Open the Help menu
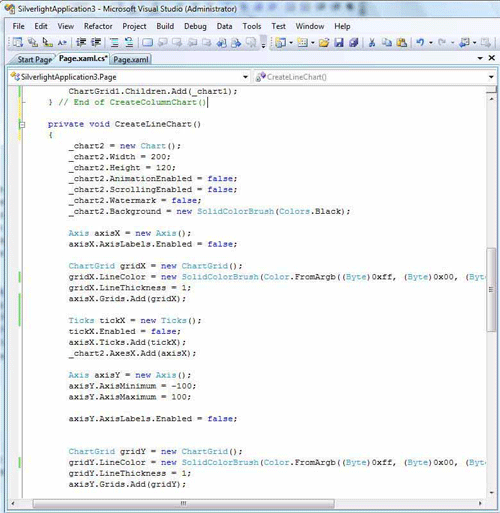500x513 pixels. [x=342, y=26]
